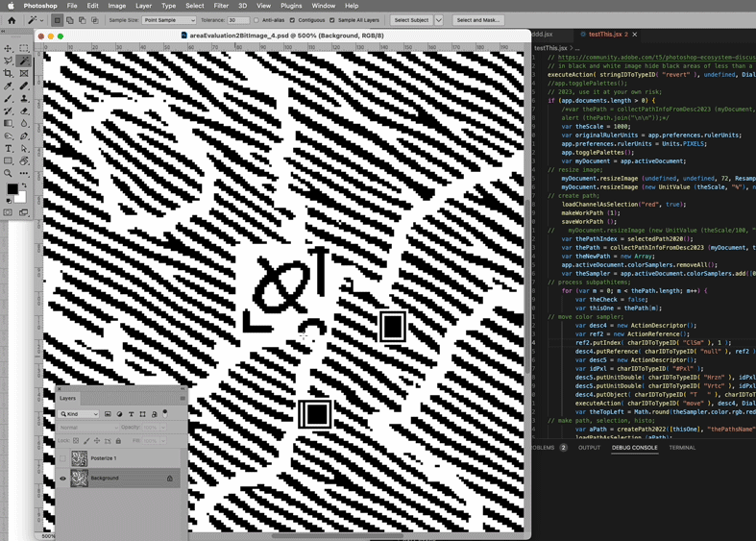
Task: Select the Dodge tool
Action: pos(9,136)
